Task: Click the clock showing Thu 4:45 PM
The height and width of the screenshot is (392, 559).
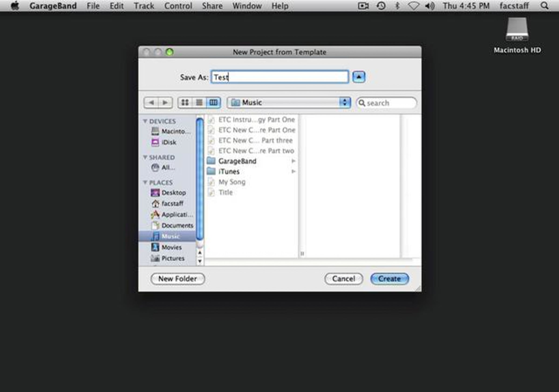Action: [466, 6]
